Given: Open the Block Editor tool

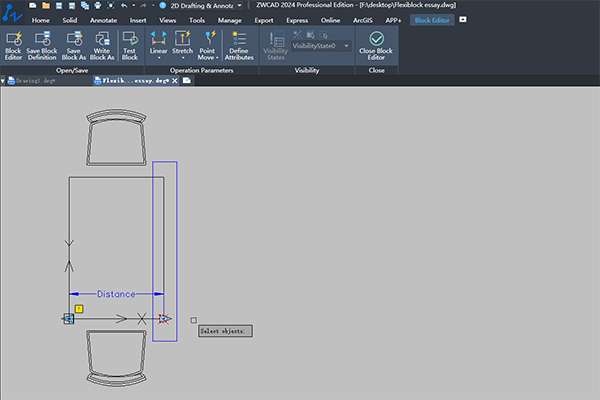Looking at the screenshot, I should click(13, 46).
